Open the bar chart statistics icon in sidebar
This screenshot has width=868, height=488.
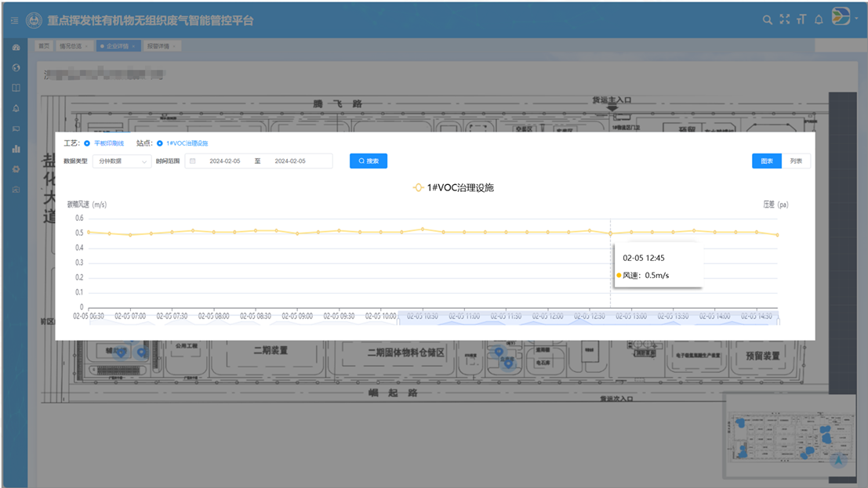coord(16,148)
